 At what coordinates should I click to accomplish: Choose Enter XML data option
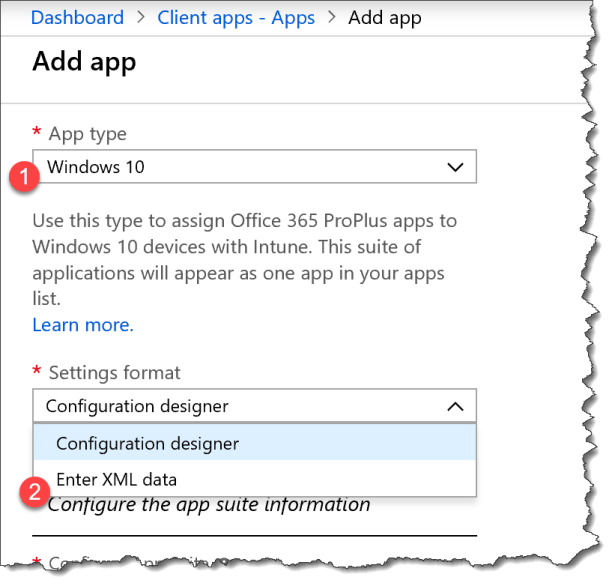(255, 479)
